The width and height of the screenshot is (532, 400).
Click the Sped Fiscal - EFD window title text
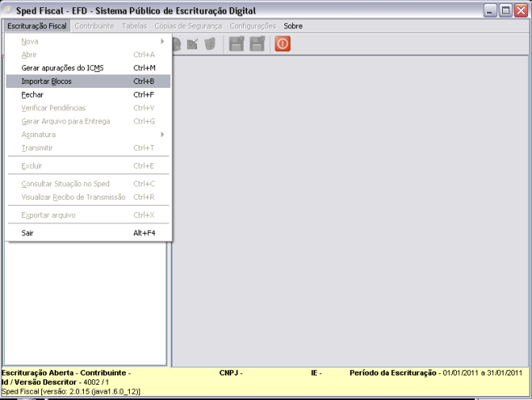135,11
